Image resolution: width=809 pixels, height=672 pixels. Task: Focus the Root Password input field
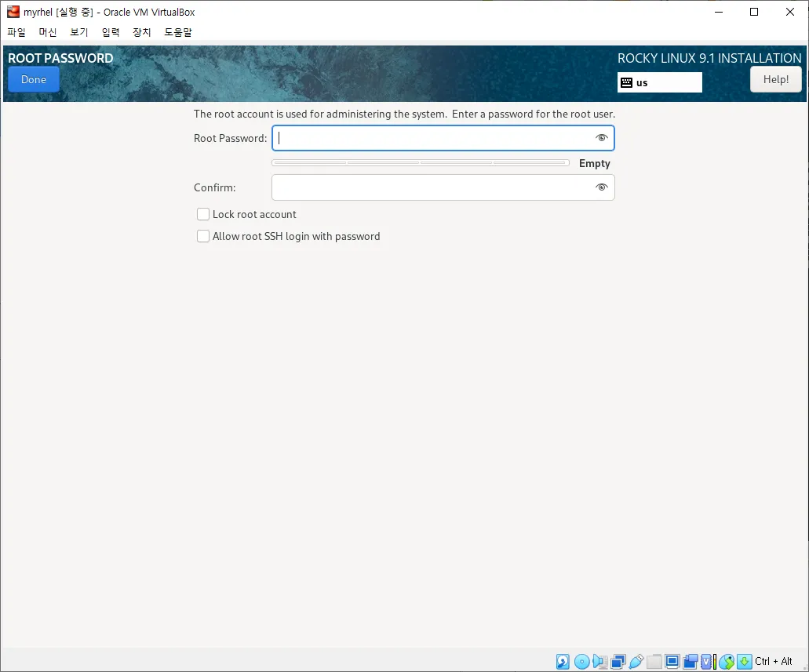(x=443, y=138)
